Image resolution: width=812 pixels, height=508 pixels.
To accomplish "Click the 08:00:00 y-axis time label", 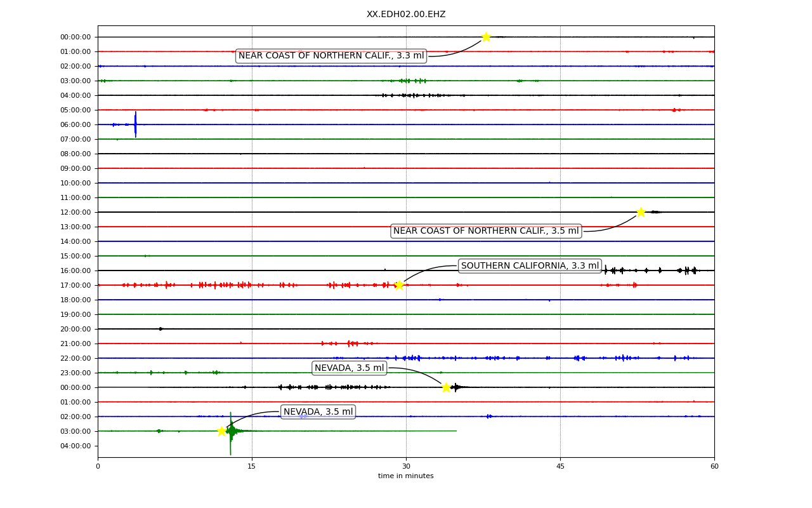I will [75, 154].
